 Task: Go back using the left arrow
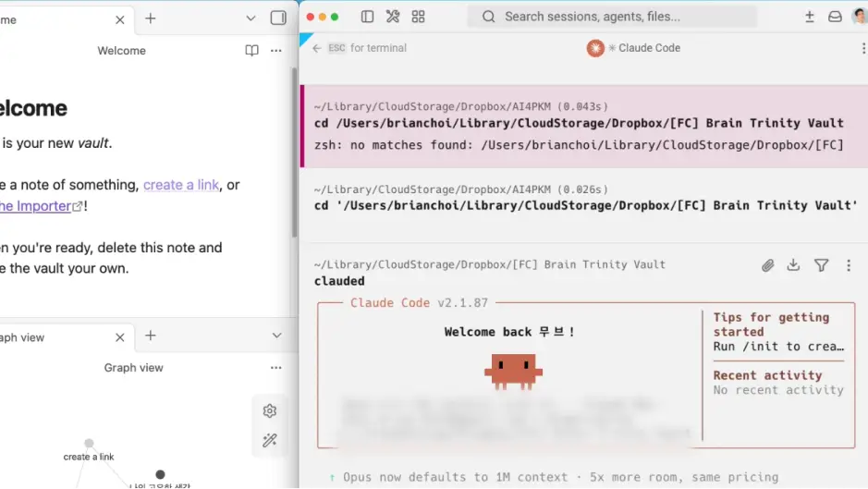(317, 48)
